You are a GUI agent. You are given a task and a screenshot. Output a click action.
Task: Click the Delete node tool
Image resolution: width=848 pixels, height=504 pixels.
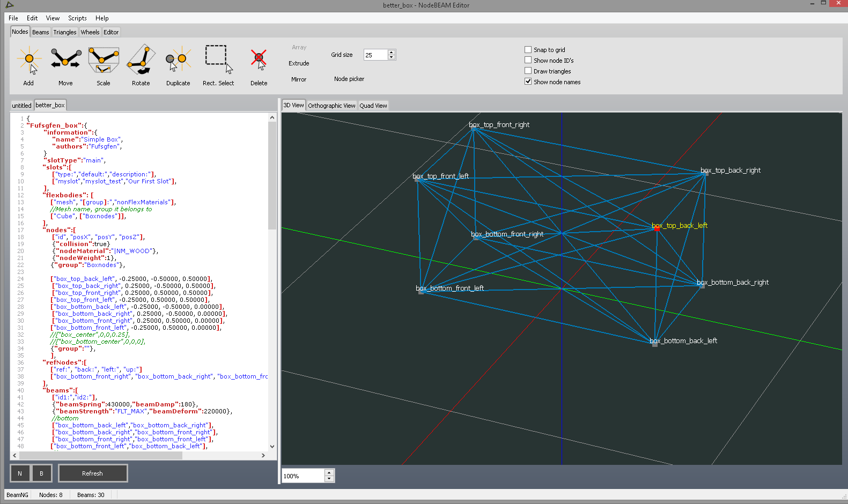click(259, 65)
